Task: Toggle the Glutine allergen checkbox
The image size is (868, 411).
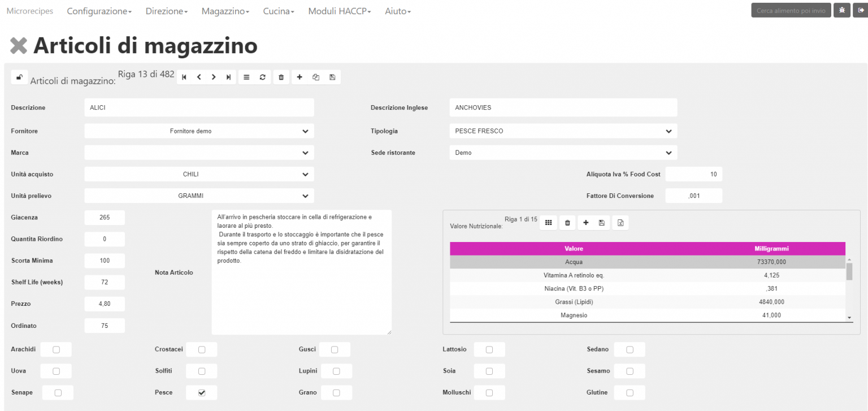Action: (630, 393)
